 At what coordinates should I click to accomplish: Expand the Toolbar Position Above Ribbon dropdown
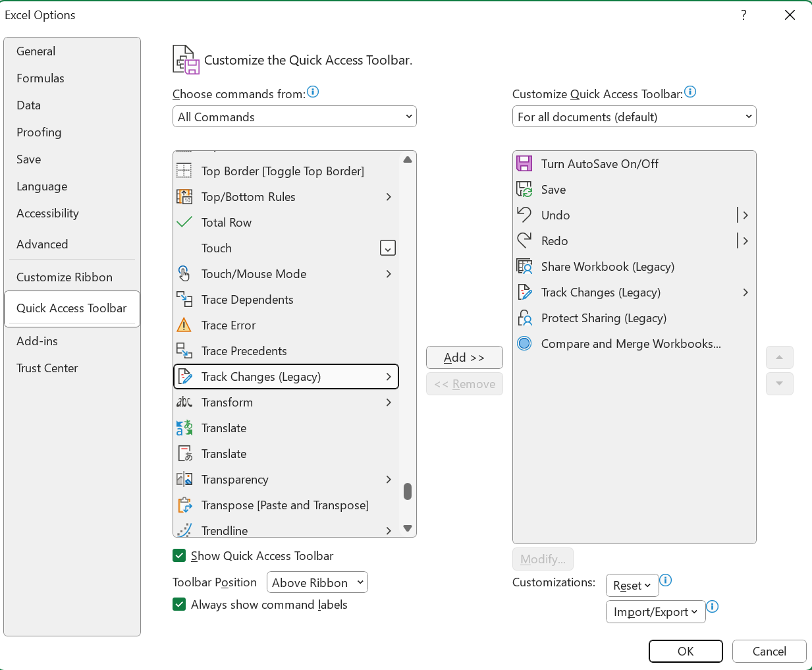point(317,583)
